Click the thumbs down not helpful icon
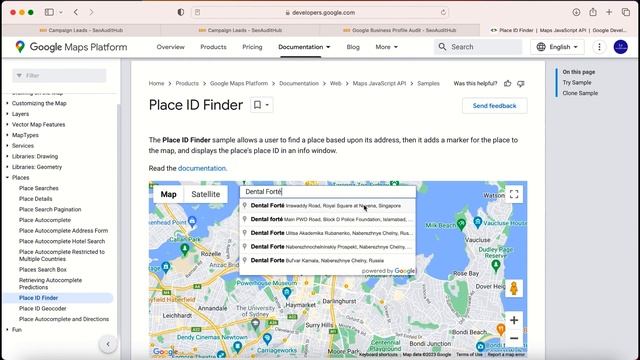Screen dimensions: 640x360 coord(520,84)
